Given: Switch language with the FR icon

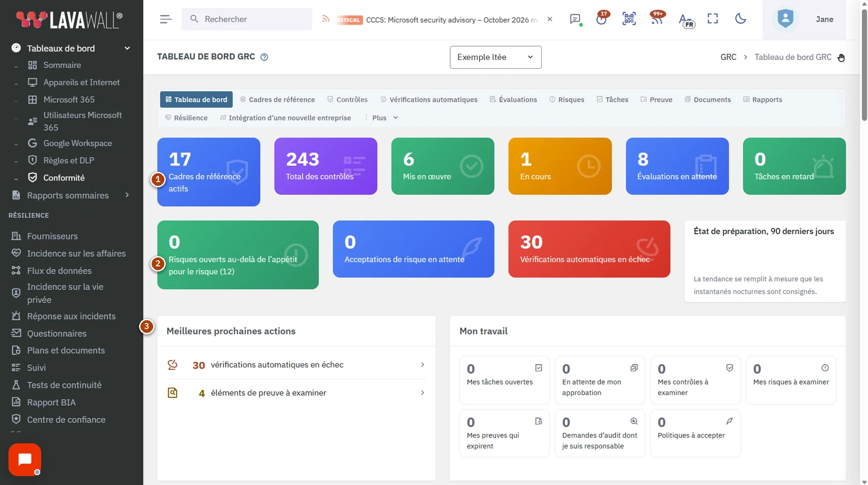Looking at the screenshot, I should (x=686, y=21).
